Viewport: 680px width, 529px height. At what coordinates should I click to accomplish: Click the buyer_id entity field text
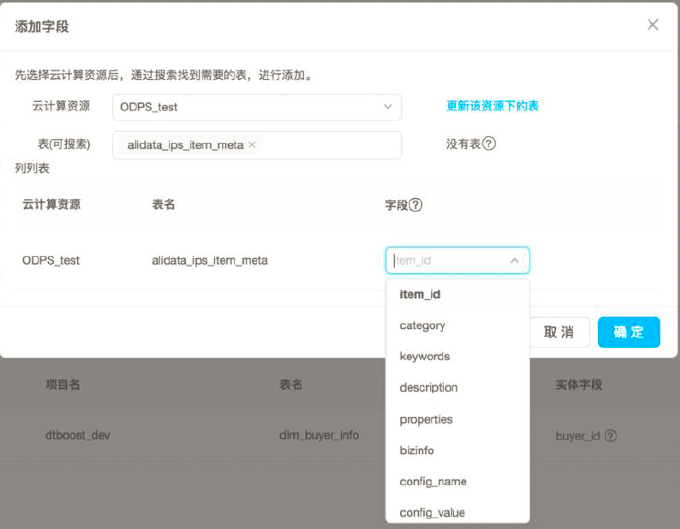pyautogui.click(x=578, y=436)
